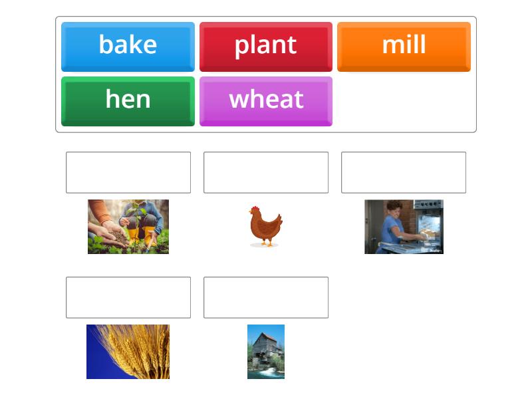Screen dimensions: 532x399
Task: Pick the green 'hen' word tile
Action: click(x=128, y=99)
